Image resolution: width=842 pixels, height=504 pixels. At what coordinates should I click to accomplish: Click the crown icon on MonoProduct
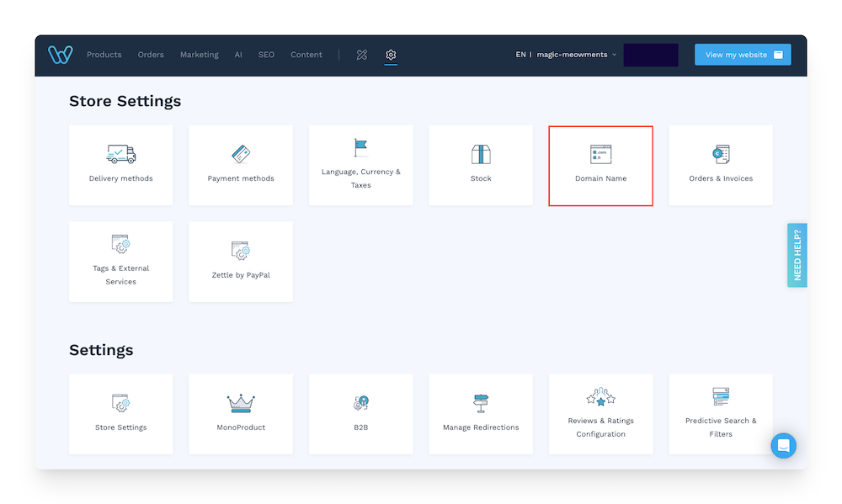[x=241, y=403]
